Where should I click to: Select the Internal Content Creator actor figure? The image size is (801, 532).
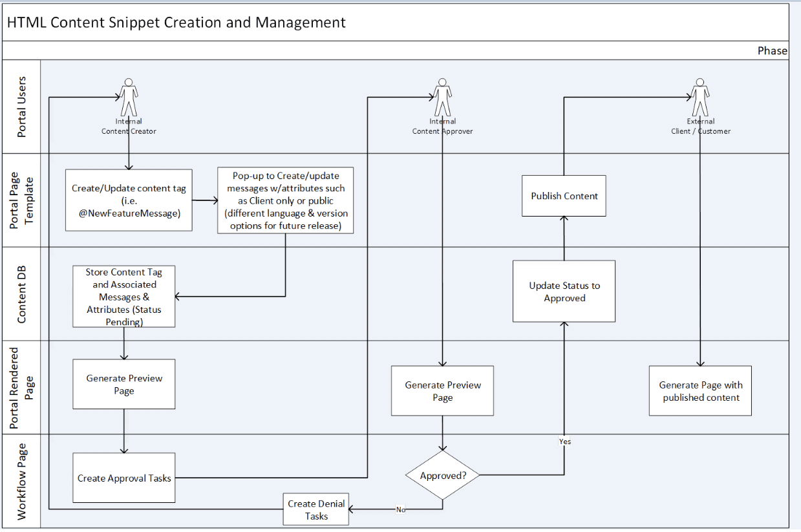click(x=129, y=97)
